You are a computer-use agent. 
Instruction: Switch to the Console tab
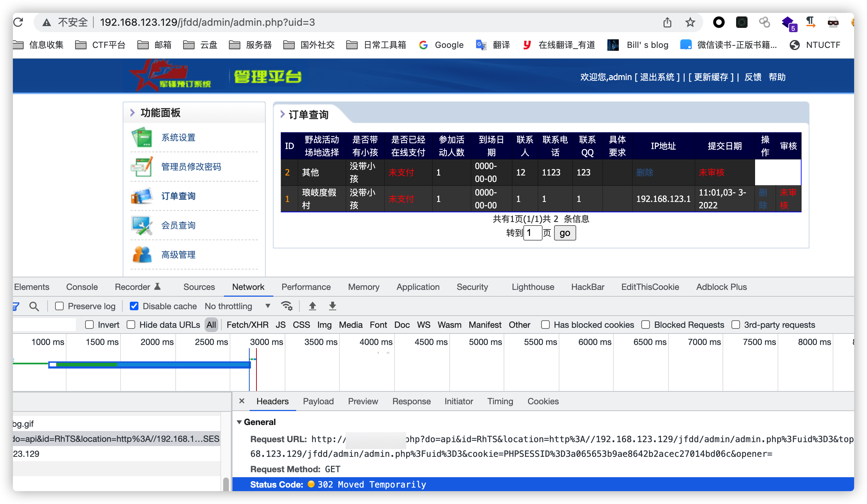(82, 287)
